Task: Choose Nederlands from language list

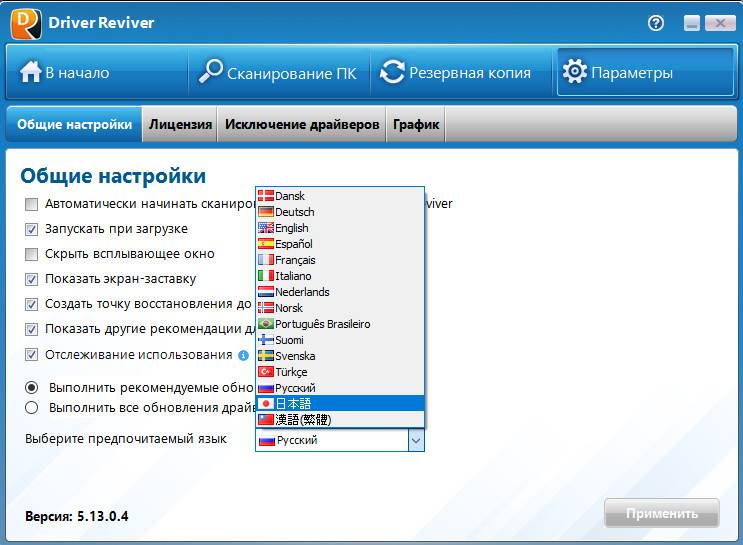Action: pyautogui.click(x=340, y=292)
